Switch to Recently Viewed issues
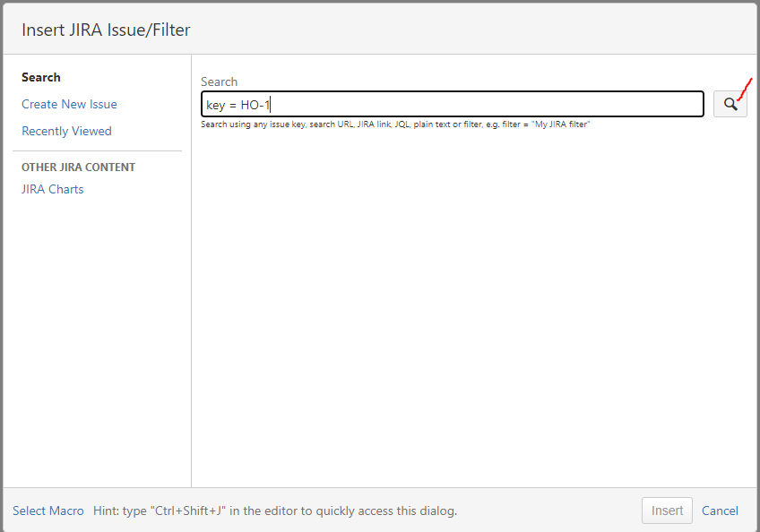This screenshot has width=760, height=532. 66,132
